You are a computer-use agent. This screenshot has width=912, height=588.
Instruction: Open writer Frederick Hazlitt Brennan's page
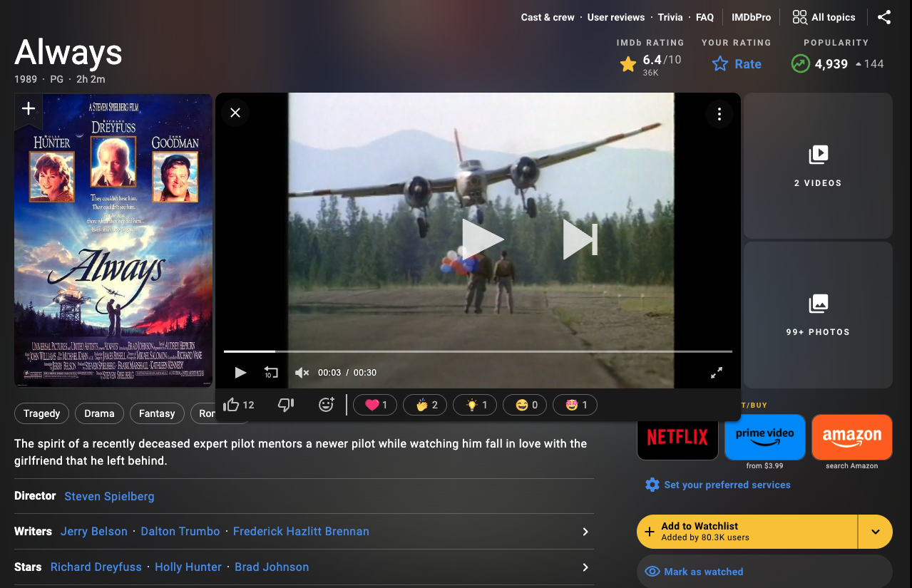[301, 532]
